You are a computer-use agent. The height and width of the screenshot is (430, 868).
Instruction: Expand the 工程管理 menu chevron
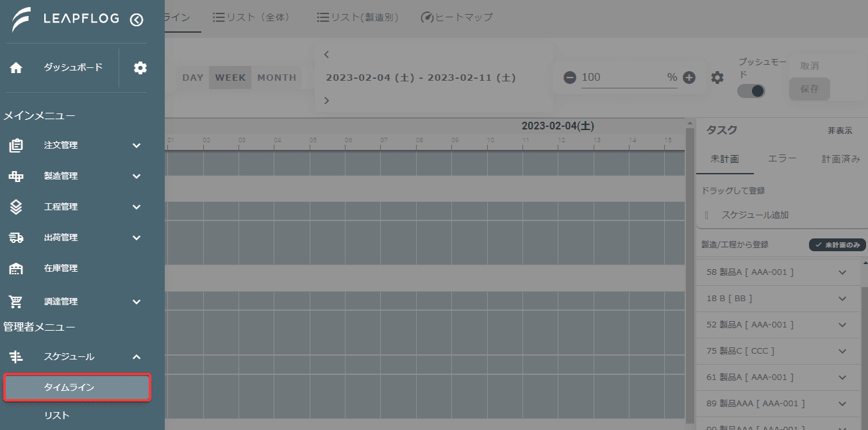tap(137, 207)
